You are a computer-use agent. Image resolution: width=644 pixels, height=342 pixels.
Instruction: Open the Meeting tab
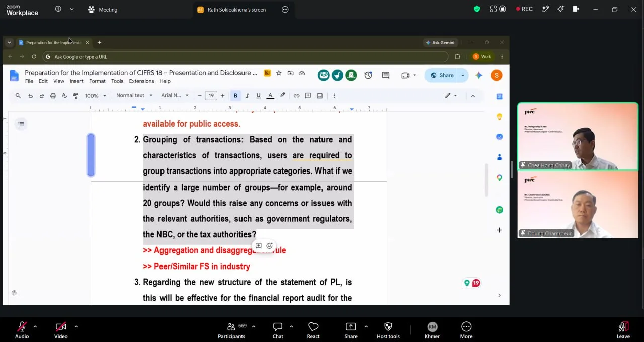point(103,9)
